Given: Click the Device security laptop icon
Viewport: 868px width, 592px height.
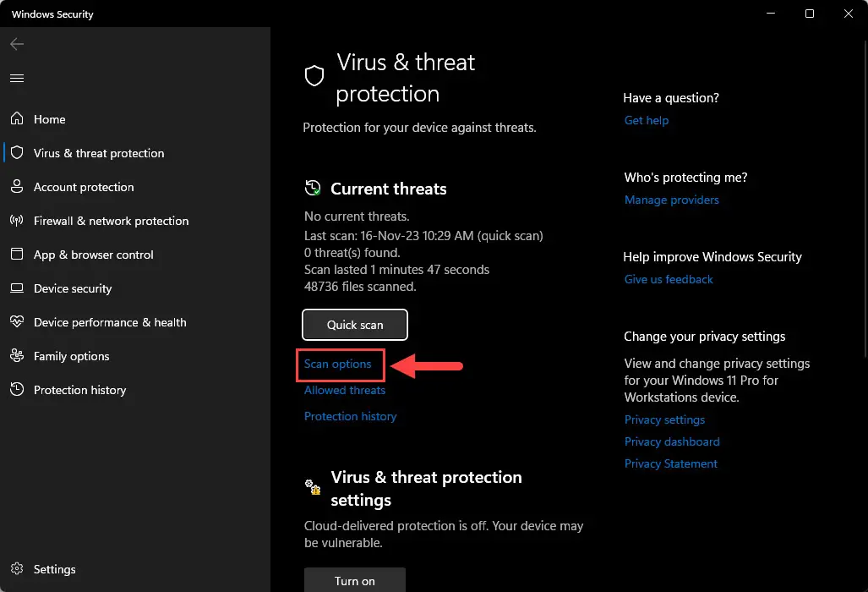Looking at the screenshot, I should (x=17, y=288).
